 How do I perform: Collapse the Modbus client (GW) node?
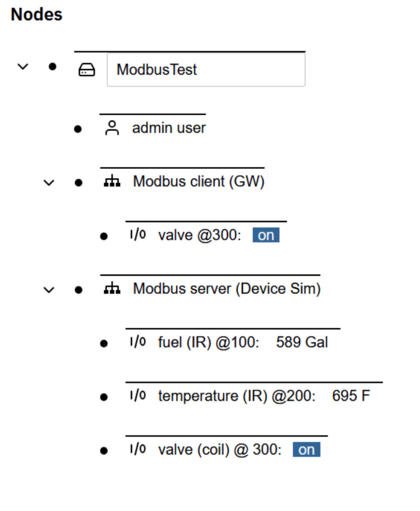[49, 182]
